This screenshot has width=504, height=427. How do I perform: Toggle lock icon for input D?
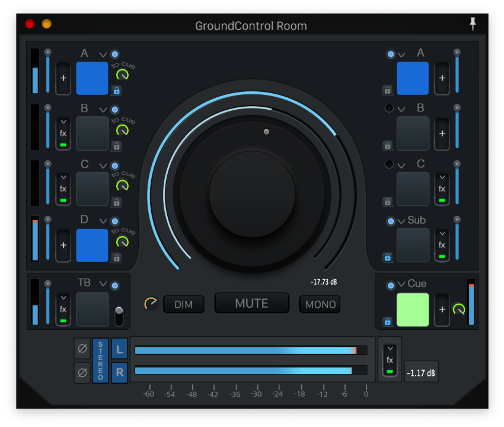(116, 257)
